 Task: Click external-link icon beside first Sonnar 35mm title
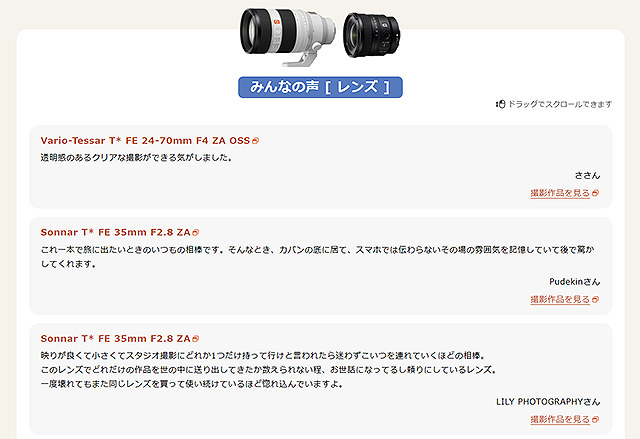[x=196, y=233]
